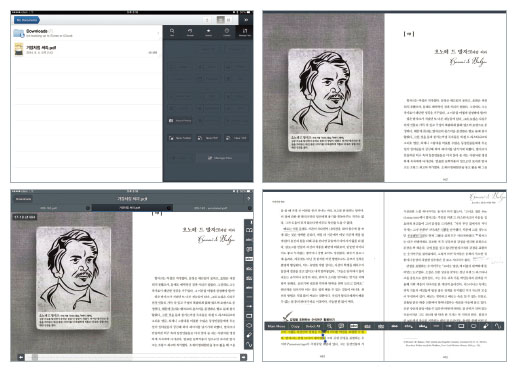Choose Copy in text selection popup
Image resolution: width=516 pixels, height=371 pixels.
pos(295,326)
